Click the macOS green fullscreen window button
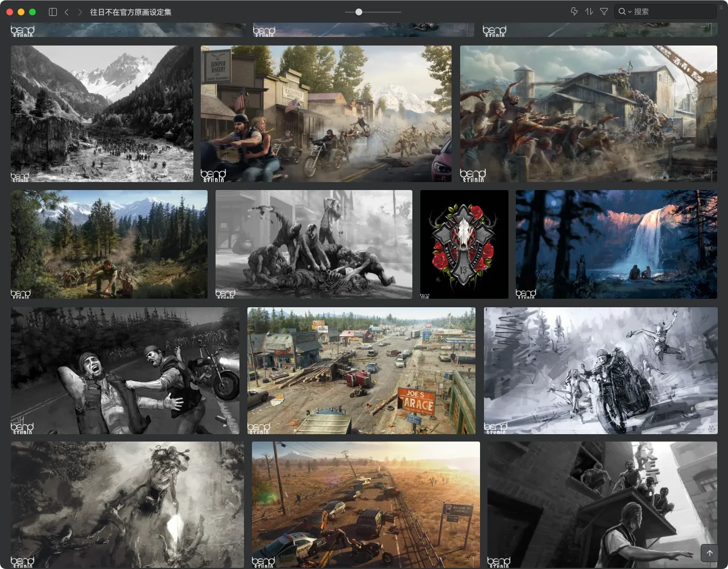 32,12
